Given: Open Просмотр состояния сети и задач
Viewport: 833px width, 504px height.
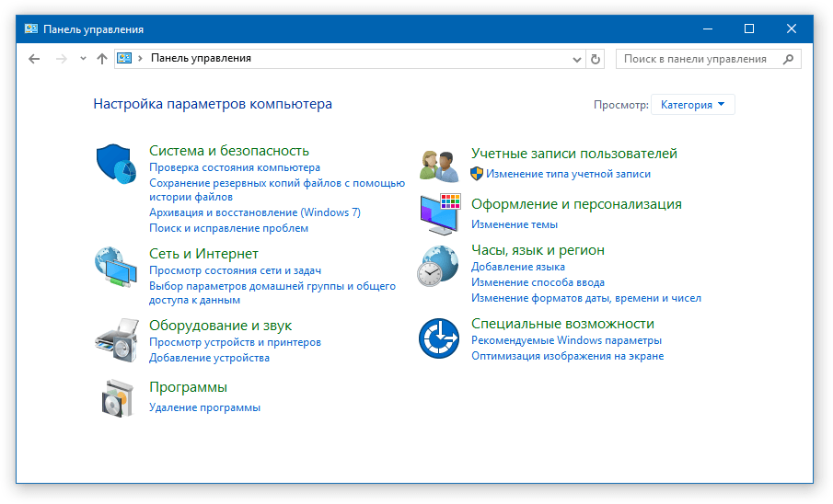Looking at the screenshot, I should [236, 270].
